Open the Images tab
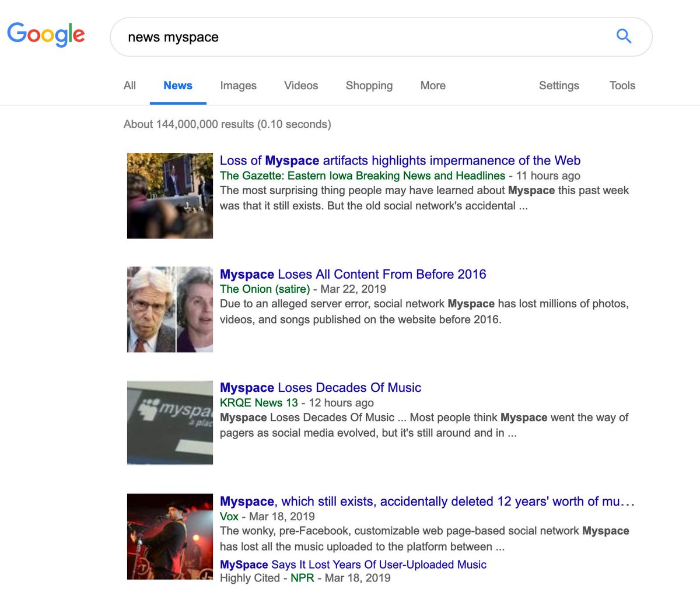Image resolution: width=700 pixels, height=589 pixels. click(238, 86)
